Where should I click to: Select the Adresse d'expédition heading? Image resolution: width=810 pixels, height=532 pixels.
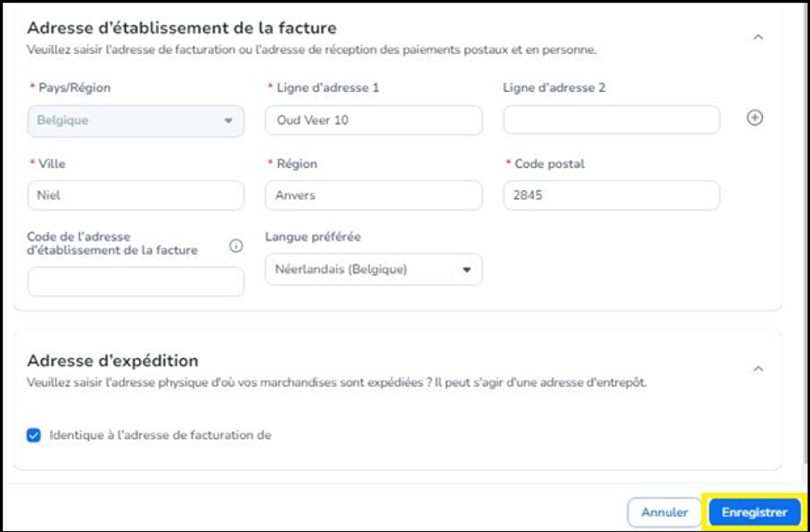point(113,361)
